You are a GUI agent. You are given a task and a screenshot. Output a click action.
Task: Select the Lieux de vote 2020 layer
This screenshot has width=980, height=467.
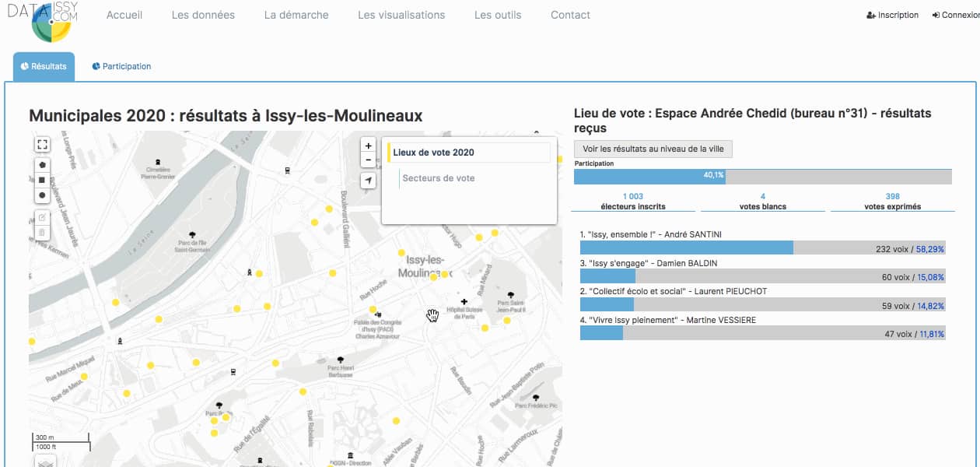tap(433, 153)
